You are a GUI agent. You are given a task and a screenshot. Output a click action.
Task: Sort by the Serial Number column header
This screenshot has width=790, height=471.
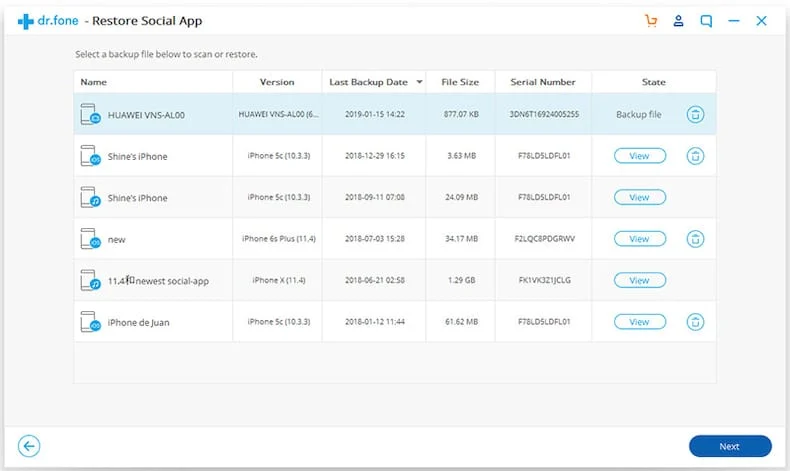543,82
